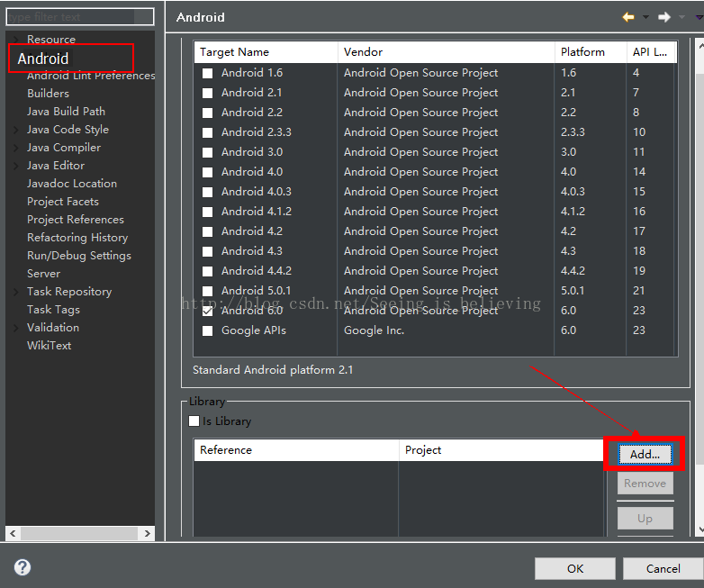Click the main panel scroll up arrow
The image size is (704, 588).
[700, 46]
